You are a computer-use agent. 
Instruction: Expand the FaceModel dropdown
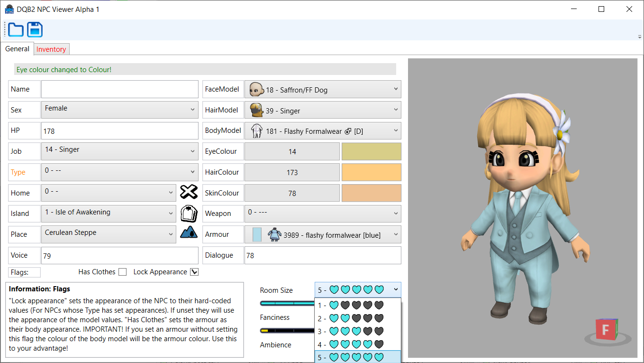tap(396, 89)
